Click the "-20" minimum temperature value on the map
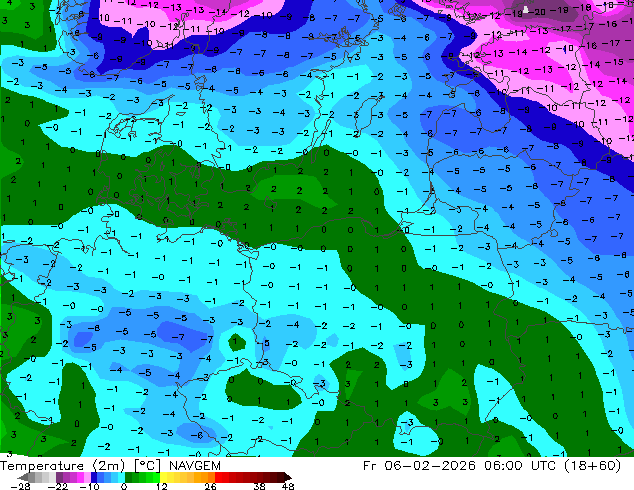Viewport: 634px width, 490px height. point(538,12)
